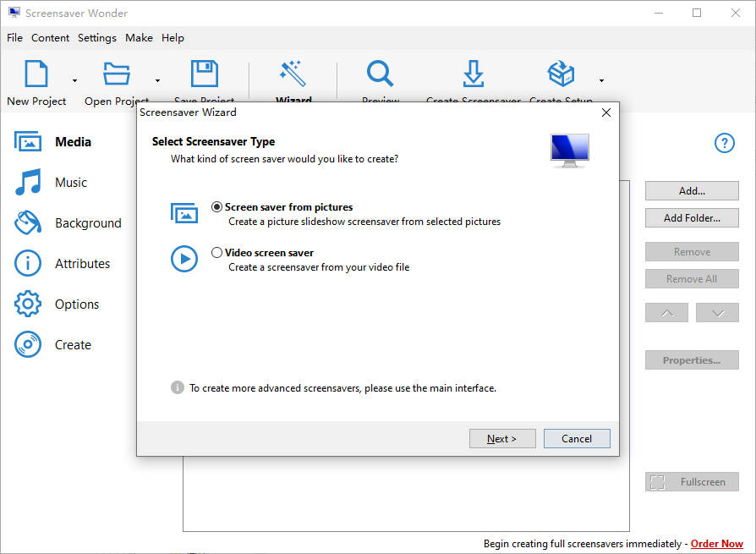Click the Open Project folder icon
756x554 pixels.
point(117,74)
